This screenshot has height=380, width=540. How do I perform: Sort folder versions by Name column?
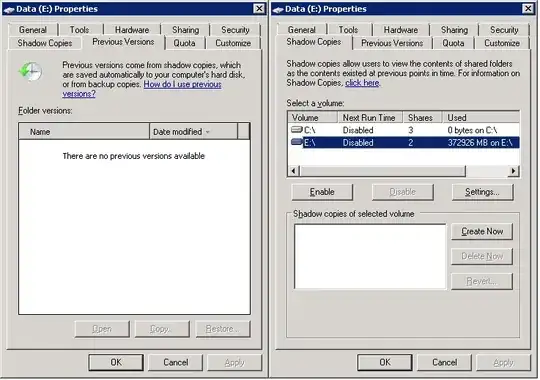[84, 132]
